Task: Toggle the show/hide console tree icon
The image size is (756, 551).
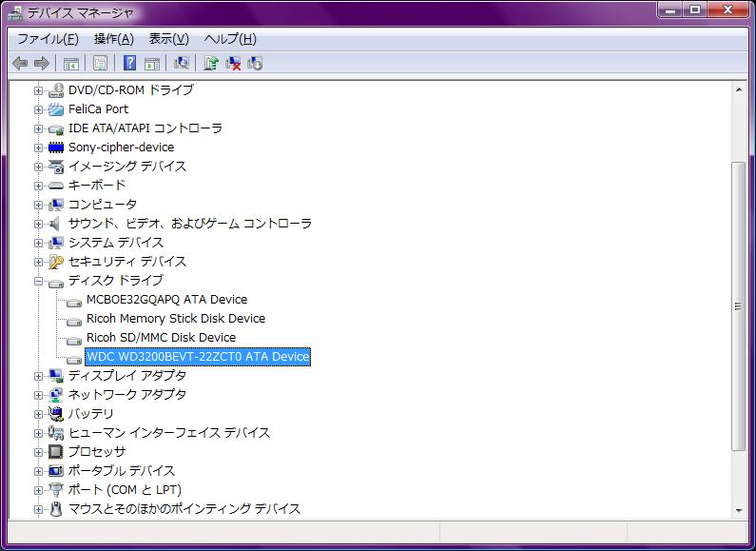Action: coord(71,63)
